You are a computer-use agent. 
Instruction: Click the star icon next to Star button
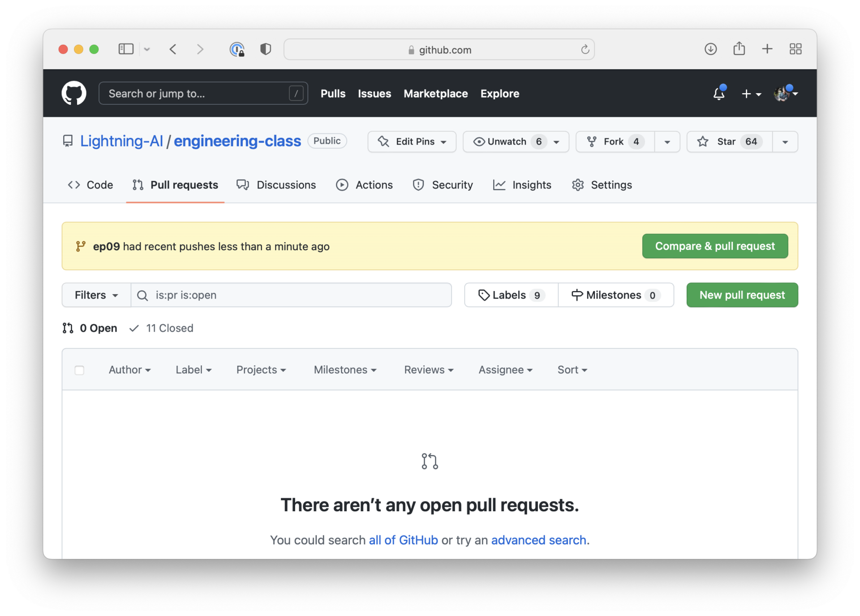pyautogui.click(x=701, y=141)
